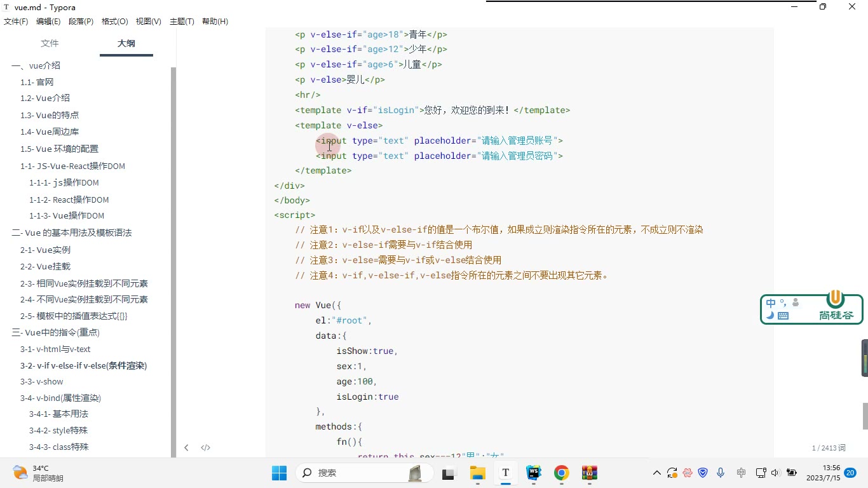Jump to outline heading 1-1-2- React操作DOM
Screen dimensions: 868x488
coord(69,200)
